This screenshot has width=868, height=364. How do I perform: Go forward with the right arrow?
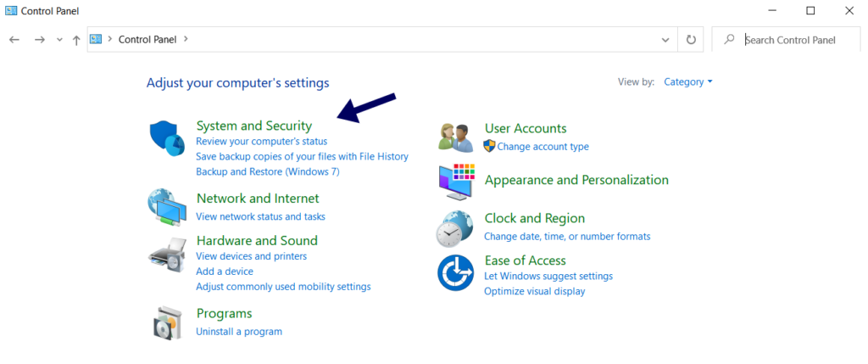click(x=39, y=39)
